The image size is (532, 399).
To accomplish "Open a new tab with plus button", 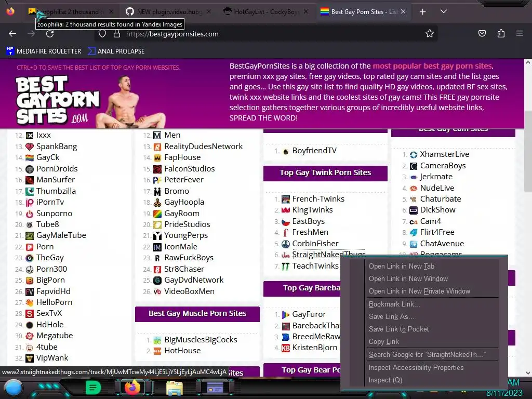I will 422,12.
